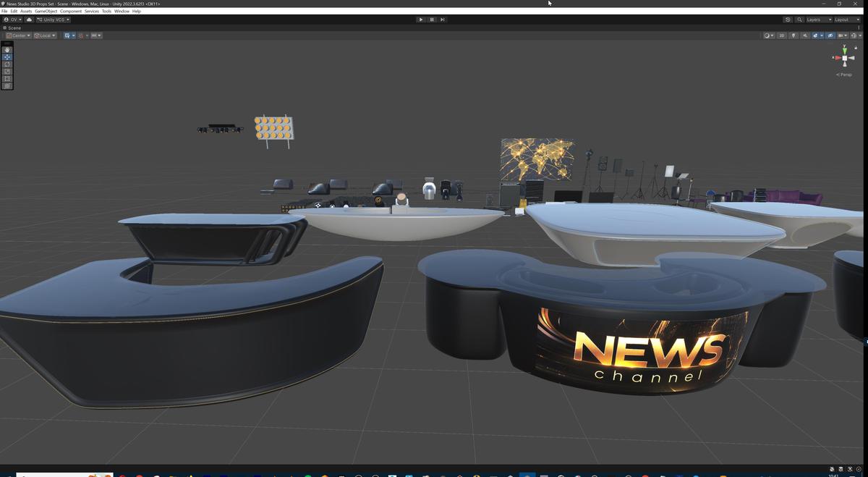Start Play mode
The height and width of the screenshot is (477, 868).
420,20
